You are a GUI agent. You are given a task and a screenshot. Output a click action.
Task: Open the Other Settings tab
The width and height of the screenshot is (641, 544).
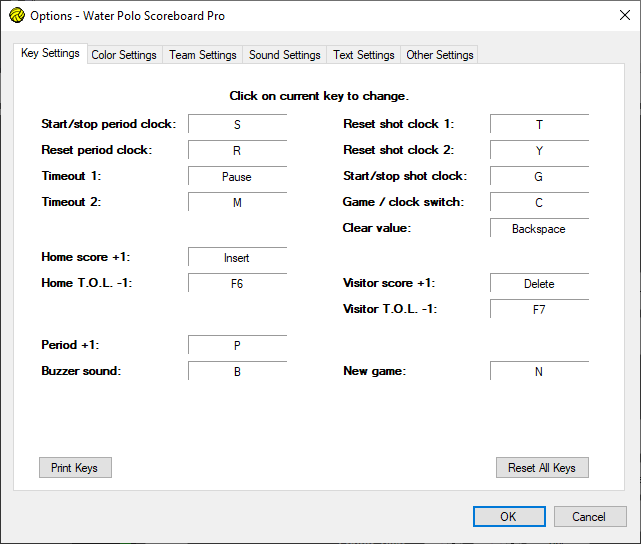pyautogui.click(x=440, y=55)
